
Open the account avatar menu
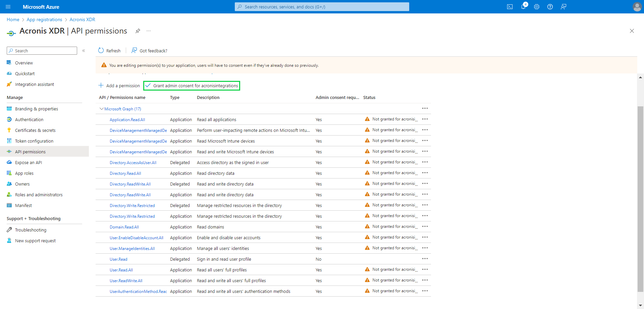[x=637, y=7]
